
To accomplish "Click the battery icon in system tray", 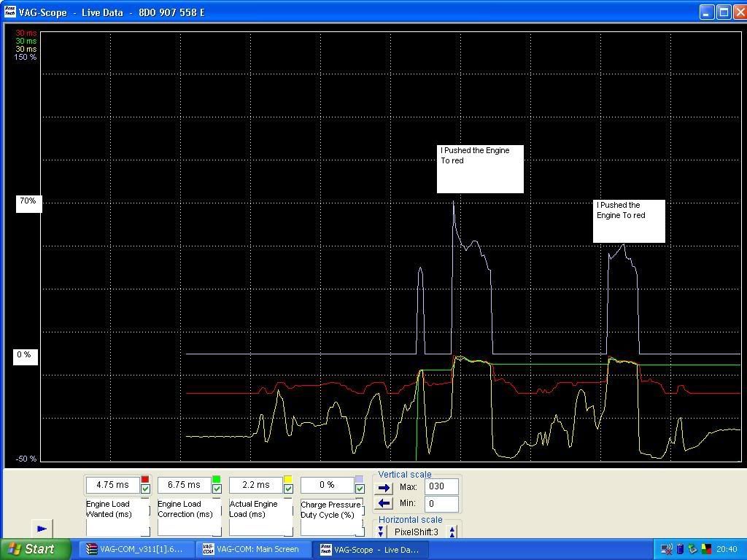I will 680,549.
